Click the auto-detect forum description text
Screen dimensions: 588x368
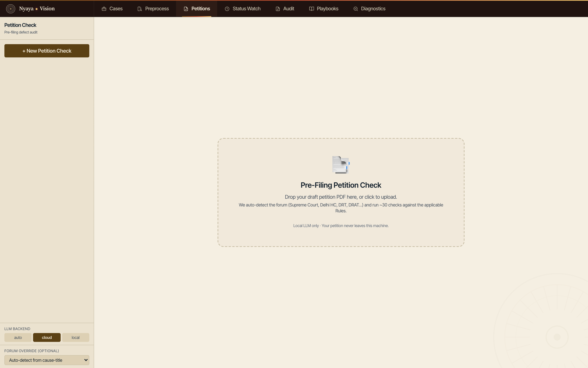[341, 208]
